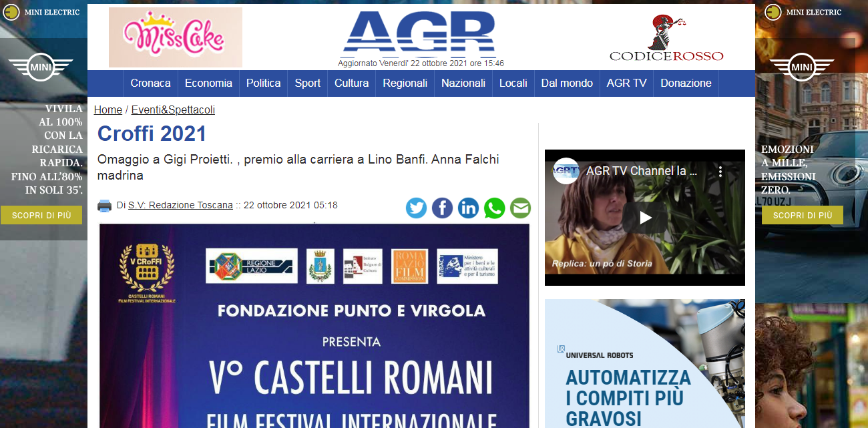Click the AGR logo in the header
The width and height of the screenshot is (868, 428).
419,33
